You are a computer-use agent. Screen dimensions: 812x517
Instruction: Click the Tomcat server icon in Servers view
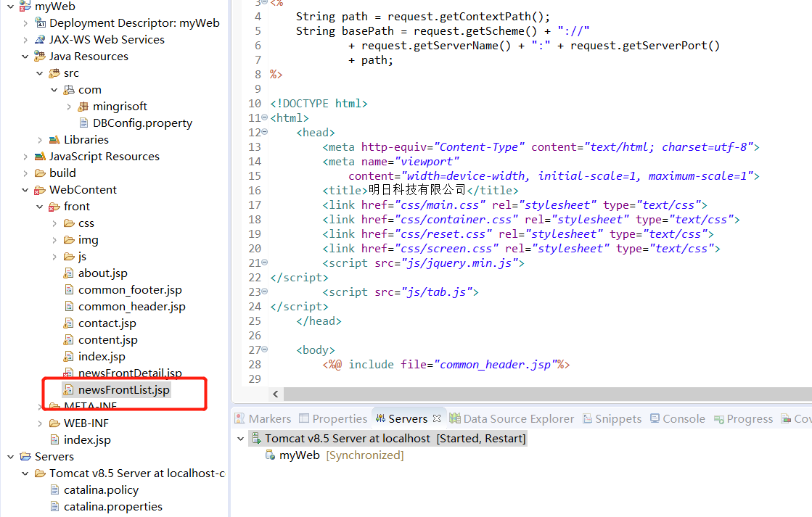256,439
